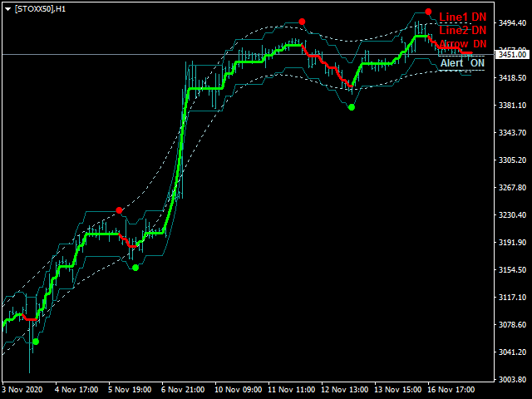Select the red signal dot above 11 Nov 11:00
Screen dimensions: 532x399
pos(302,22)
